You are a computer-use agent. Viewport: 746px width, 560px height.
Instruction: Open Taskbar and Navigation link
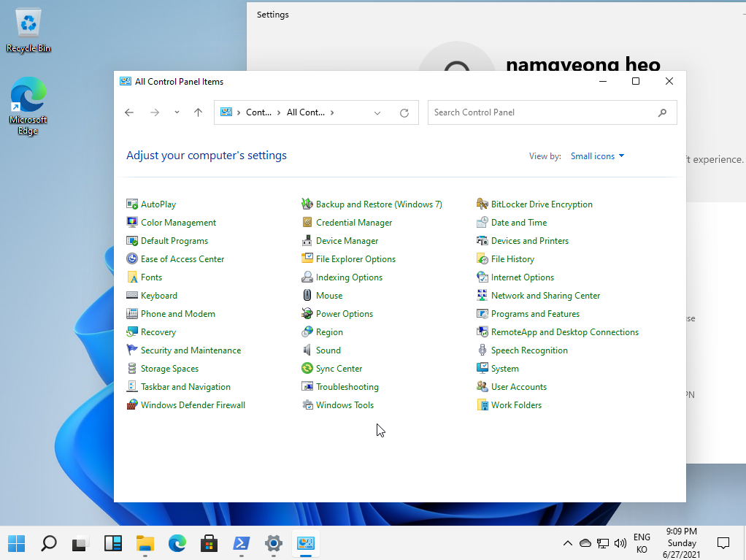(x=185, y=387)
